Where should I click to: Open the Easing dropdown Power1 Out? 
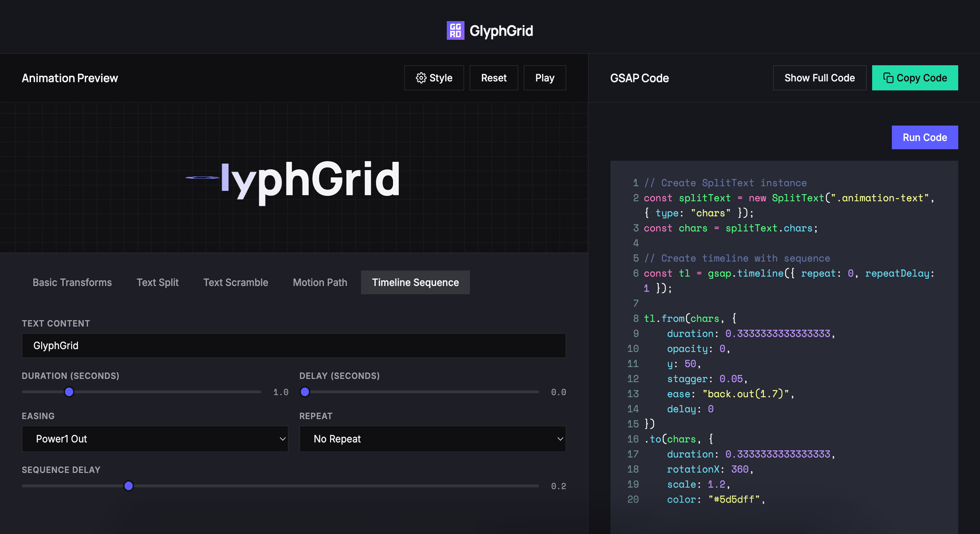(x=155, y=439)
